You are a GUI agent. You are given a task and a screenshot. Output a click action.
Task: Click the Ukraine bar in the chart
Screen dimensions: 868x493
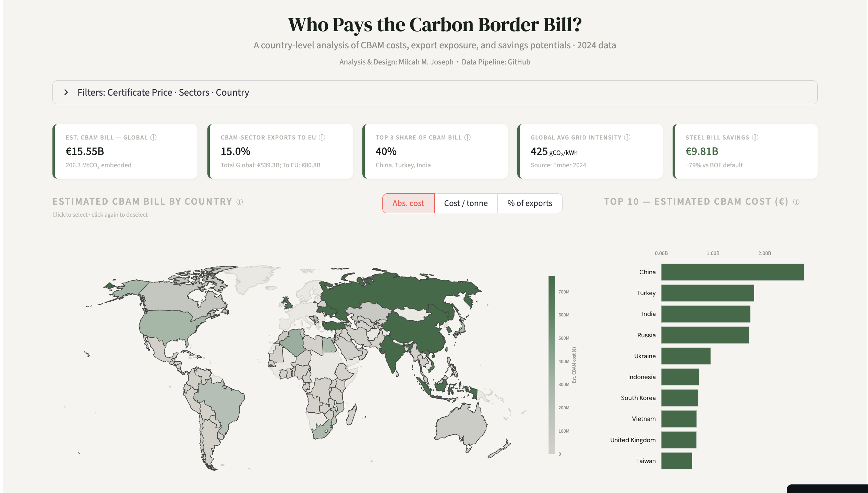686,356
